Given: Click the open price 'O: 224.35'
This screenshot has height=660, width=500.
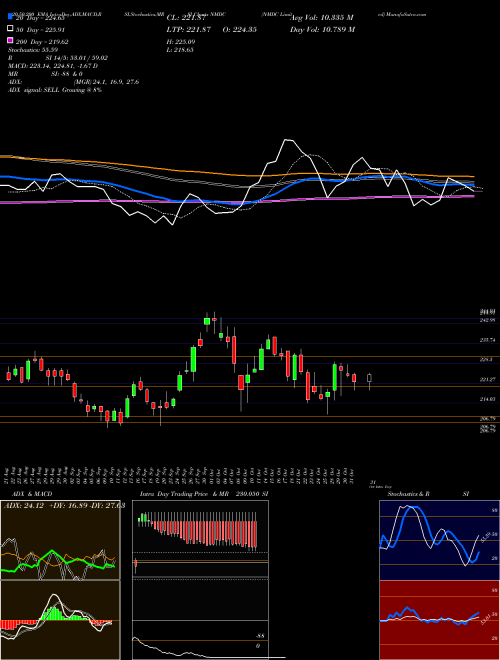Looking at the screenshot, I should (x=238, y=30).
